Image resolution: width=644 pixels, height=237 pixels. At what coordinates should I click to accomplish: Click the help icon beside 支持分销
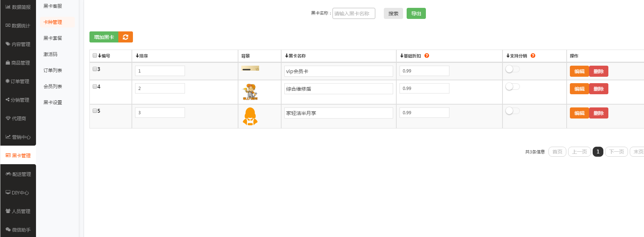pyautogui.click(x=533, y=56)
